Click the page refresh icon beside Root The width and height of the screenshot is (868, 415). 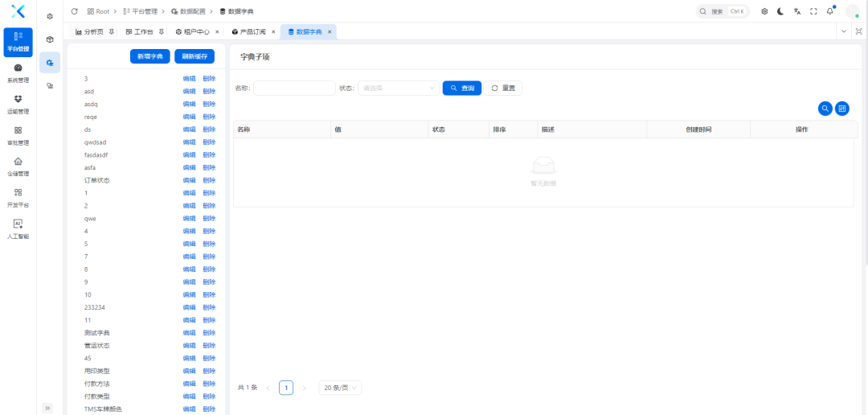(75, 11)
